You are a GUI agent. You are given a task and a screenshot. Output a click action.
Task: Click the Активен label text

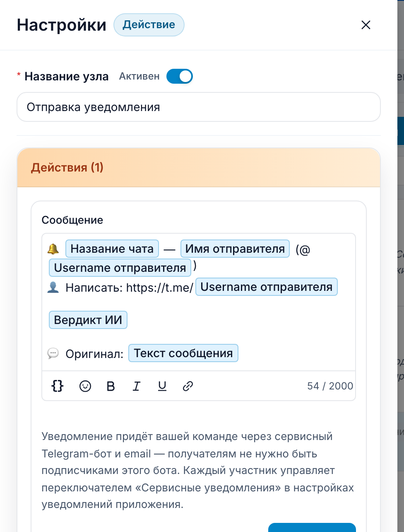click(139, 76)
